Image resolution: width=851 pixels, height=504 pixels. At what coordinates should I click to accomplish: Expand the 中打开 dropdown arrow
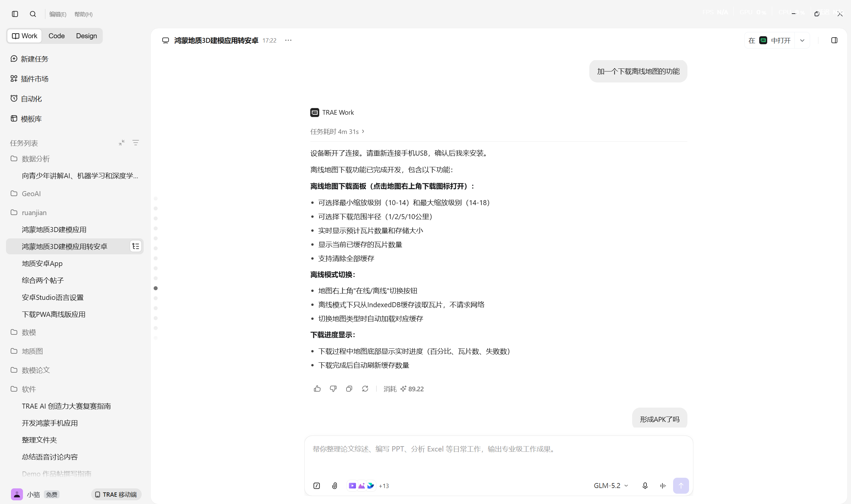pos(802,41)
